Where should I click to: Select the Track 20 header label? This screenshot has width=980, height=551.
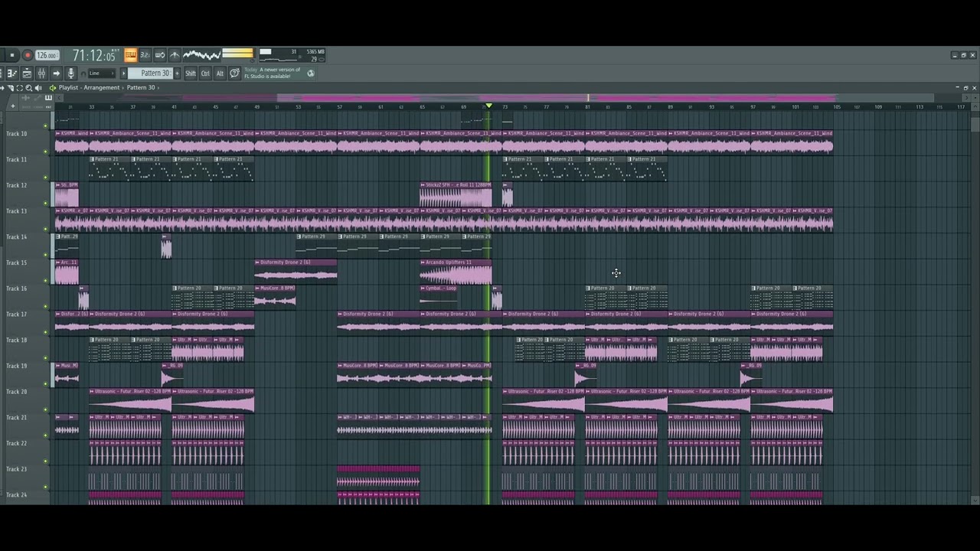[x=17, y=392]
